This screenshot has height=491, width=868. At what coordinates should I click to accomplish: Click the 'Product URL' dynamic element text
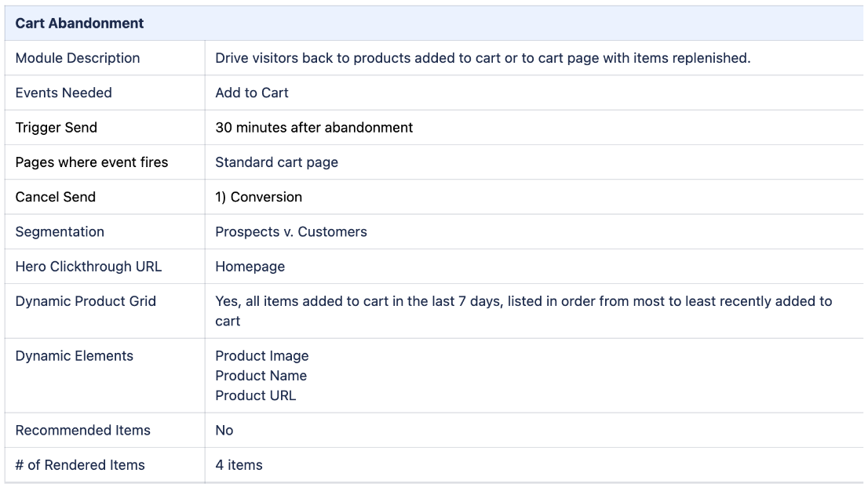[x=256, y=396]
